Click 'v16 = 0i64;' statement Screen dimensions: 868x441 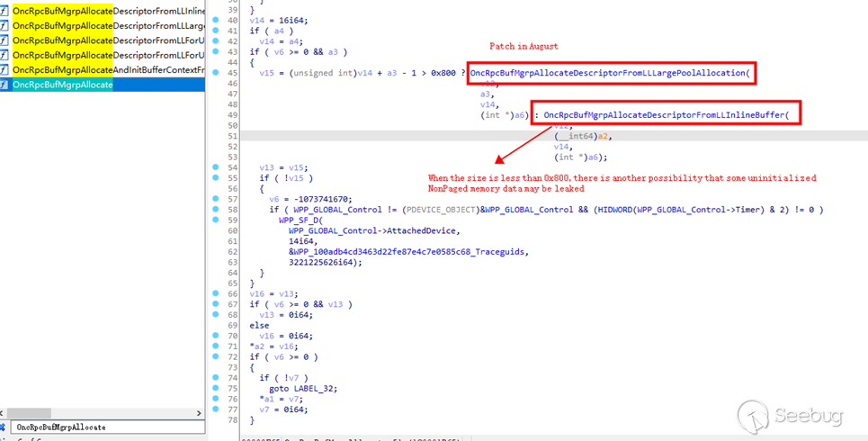coord(286,336)
